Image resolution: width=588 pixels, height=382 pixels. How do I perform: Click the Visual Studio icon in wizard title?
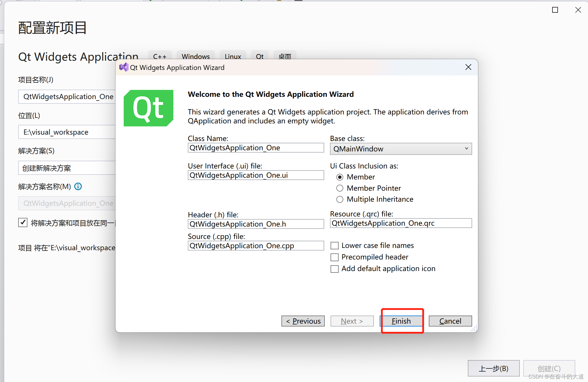[x=124, y=67]
